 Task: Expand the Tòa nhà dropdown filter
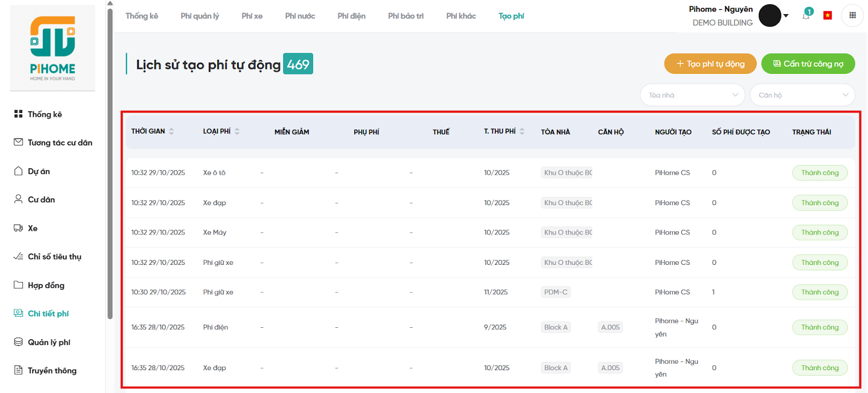(x=692, y=95)
